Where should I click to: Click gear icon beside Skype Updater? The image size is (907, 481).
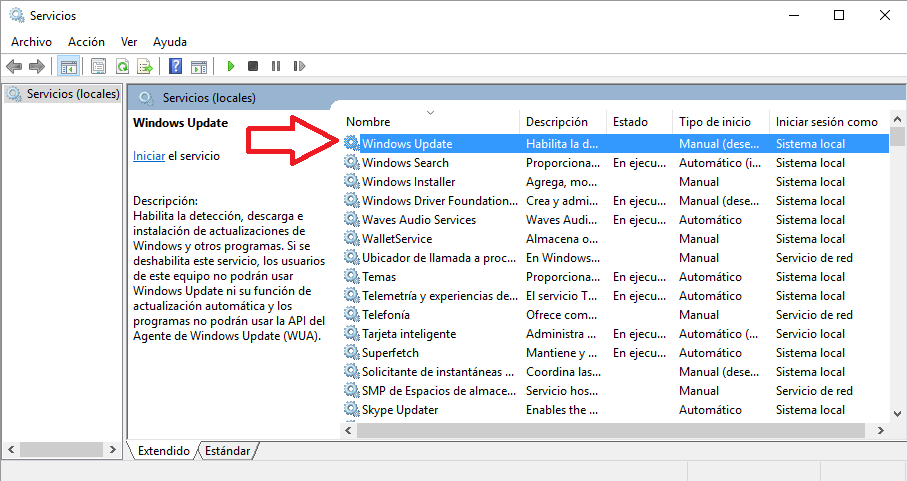pyautogui.click(x=352, y=409)
